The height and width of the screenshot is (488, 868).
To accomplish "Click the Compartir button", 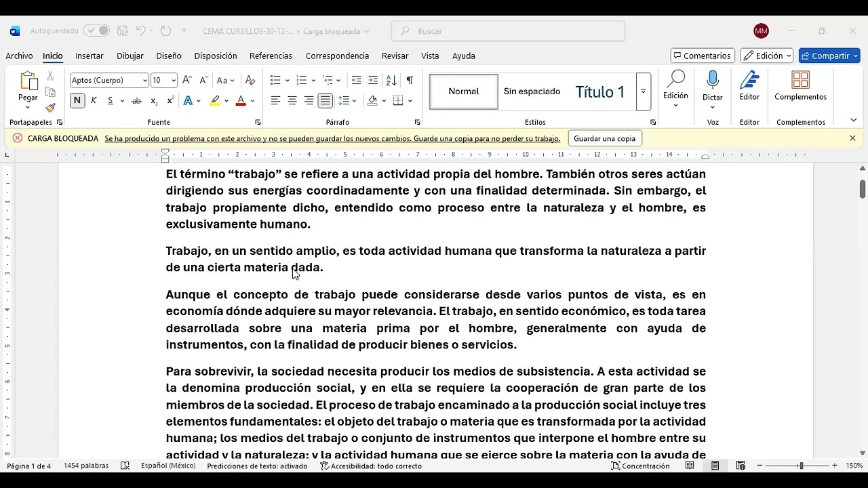I will tap(829, 56).
